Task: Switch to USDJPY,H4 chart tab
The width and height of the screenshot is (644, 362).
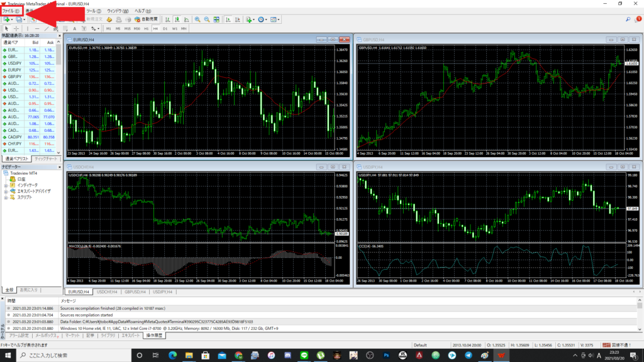Action: [x=163, y=292]
